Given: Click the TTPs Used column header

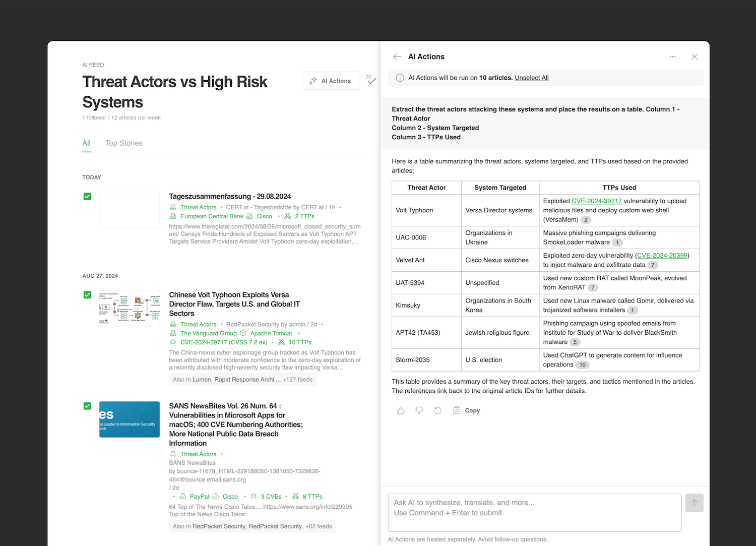Looking at the screenshot, I should (x=619, y=188).
